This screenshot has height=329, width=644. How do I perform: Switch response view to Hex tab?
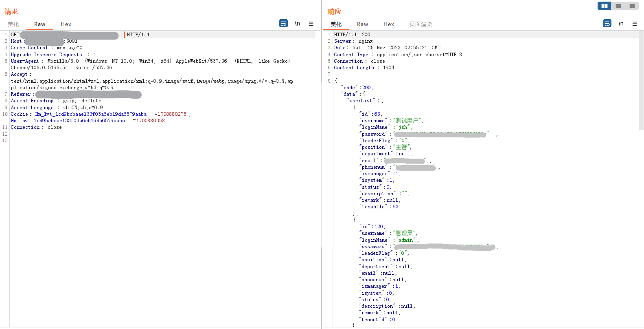389,24
